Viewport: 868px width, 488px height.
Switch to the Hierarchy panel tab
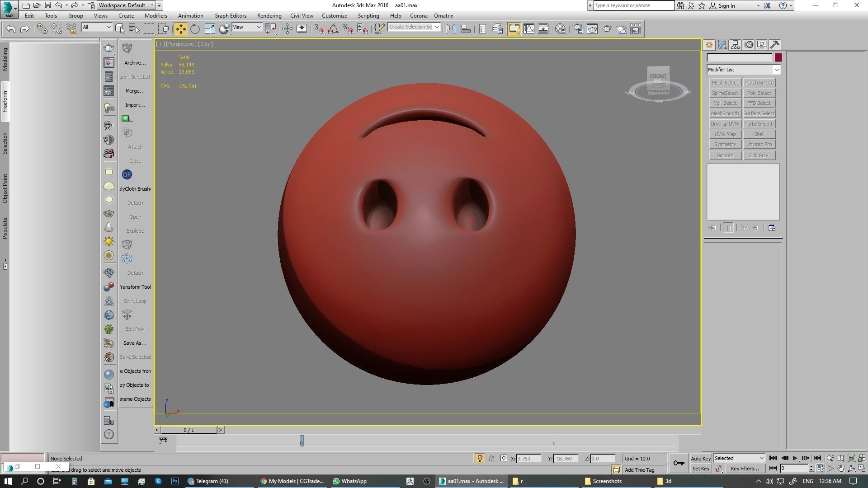pos(735,45)
